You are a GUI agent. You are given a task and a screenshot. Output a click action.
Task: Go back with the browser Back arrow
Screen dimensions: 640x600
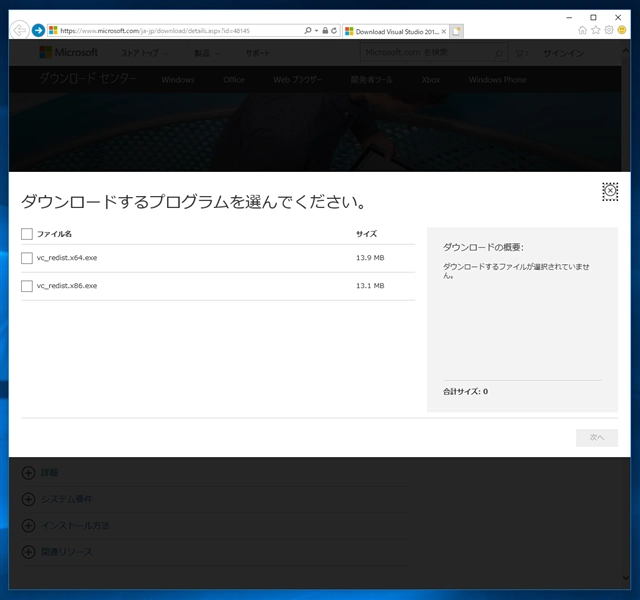click(x=19, y=30)
